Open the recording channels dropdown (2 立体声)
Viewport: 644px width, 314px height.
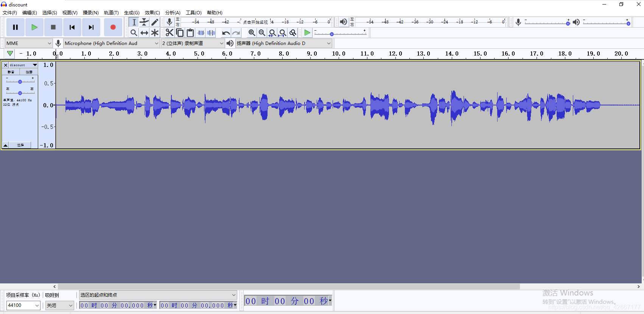click(193, 43)
